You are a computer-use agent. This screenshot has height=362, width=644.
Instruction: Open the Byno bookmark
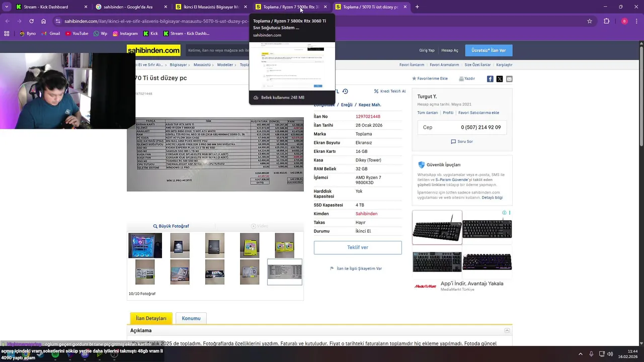(x=28, y=34)
